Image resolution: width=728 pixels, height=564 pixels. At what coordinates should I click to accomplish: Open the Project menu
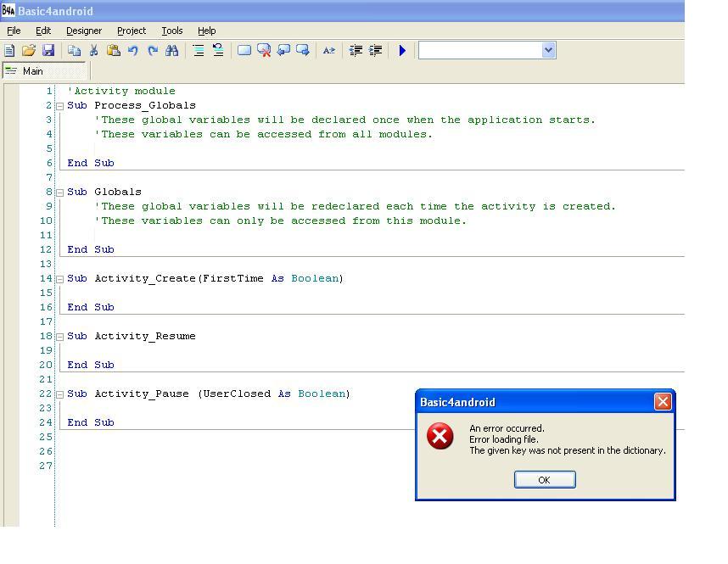pos(132,31)
